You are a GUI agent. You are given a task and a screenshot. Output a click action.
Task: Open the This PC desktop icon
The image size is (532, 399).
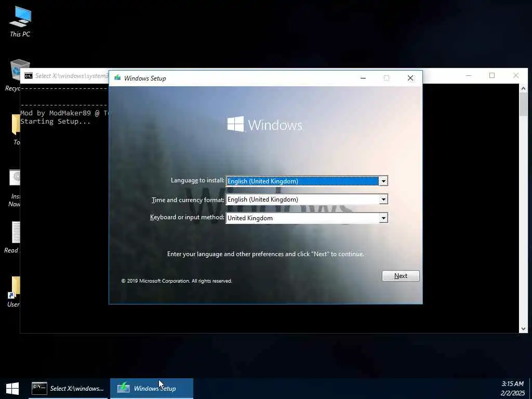click(20, 21)
